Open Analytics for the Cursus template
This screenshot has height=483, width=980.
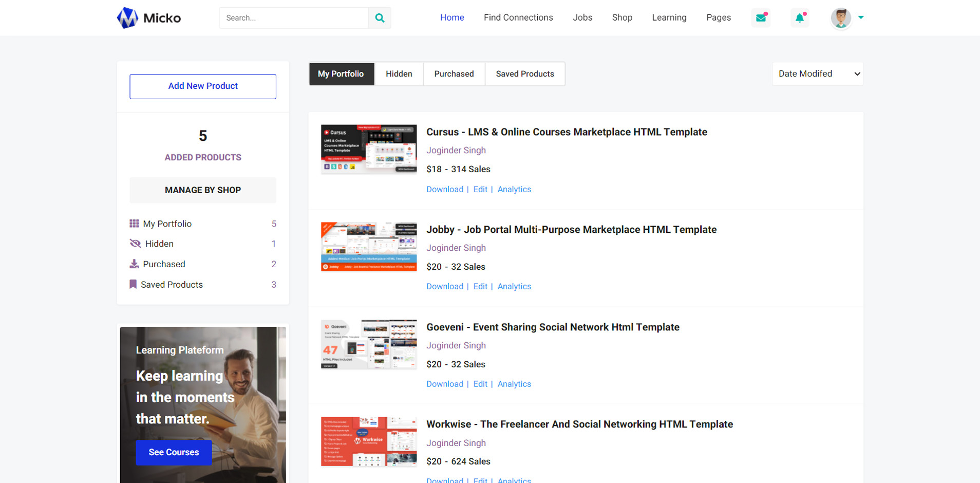click(514, 190)
